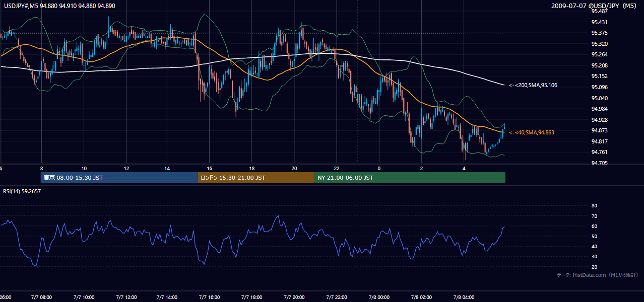The height and width of the screenshot is (302, 644).
Task: Click hour label 0 under price chart
Action: click(x=379, y=168)
